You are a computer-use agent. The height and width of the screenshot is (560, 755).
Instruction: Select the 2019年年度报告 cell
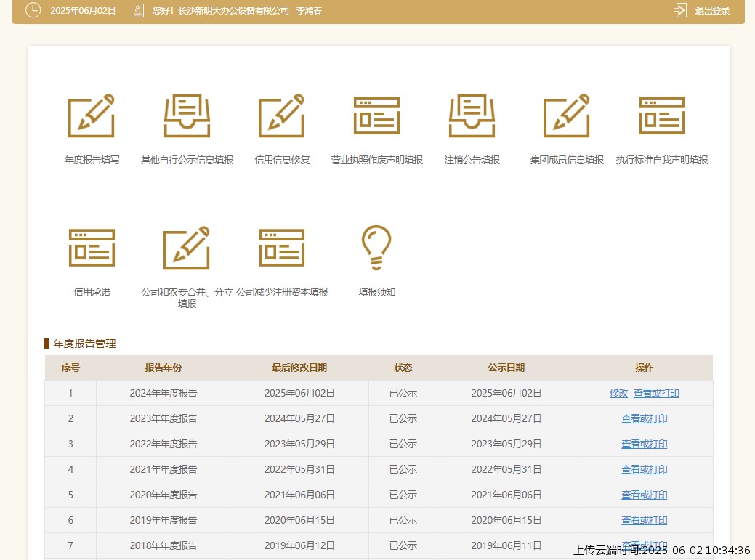[x=163, y=520]
